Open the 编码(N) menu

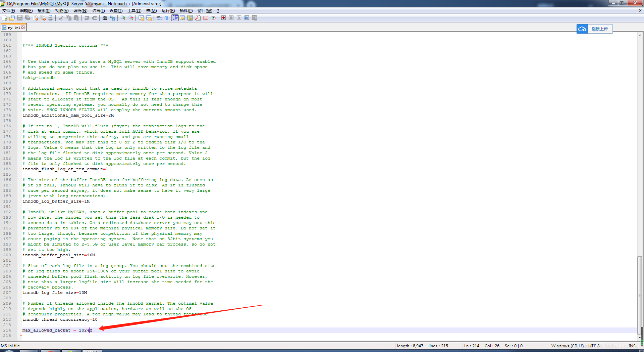pyautogui.click(x=80, y=11)
